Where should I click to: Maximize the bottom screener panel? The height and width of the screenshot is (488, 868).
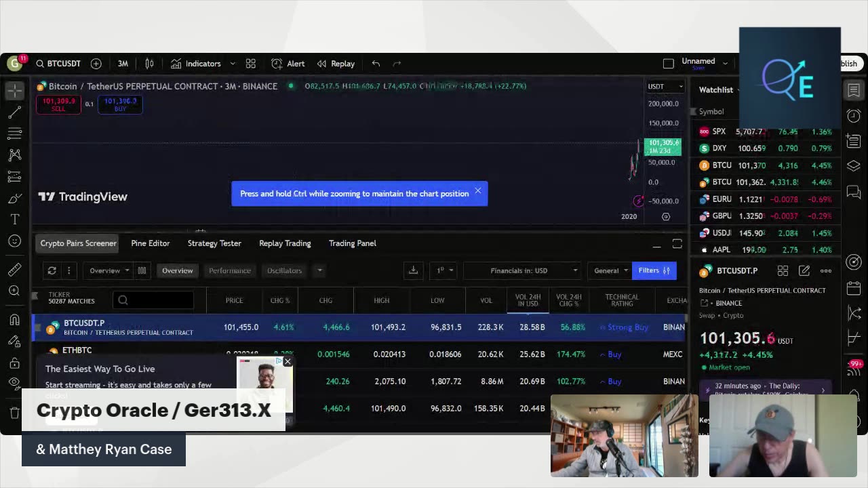677,244
